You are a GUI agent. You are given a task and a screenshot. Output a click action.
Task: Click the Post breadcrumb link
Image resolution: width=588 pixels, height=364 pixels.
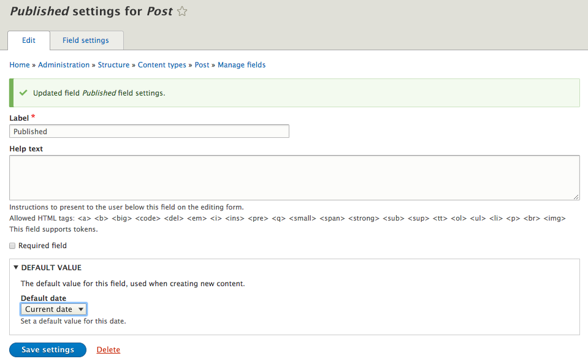[x=202, y=65]
